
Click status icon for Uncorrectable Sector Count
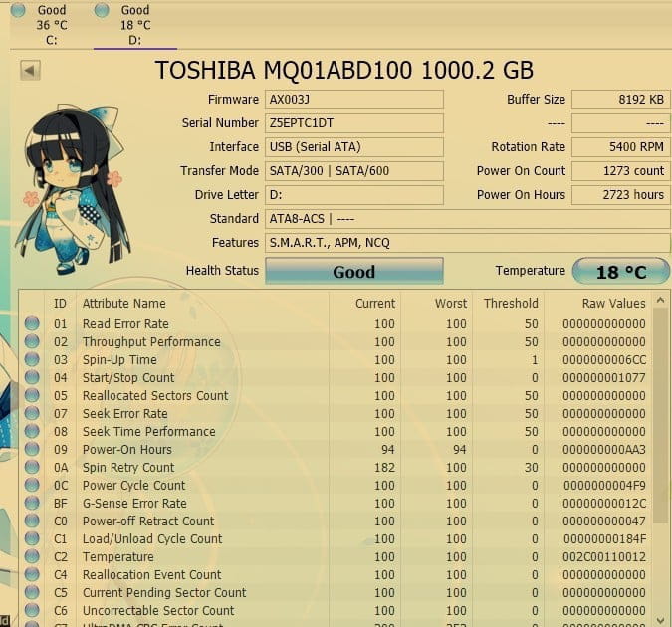[32, 610]
